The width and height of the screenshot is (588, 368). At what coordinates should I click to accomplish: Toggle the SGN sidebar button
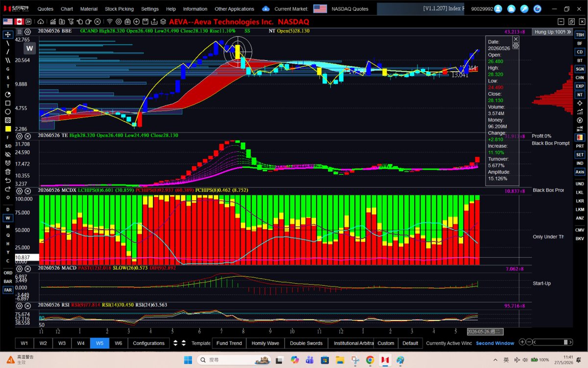pyautogui.click(x=580, y=69)
